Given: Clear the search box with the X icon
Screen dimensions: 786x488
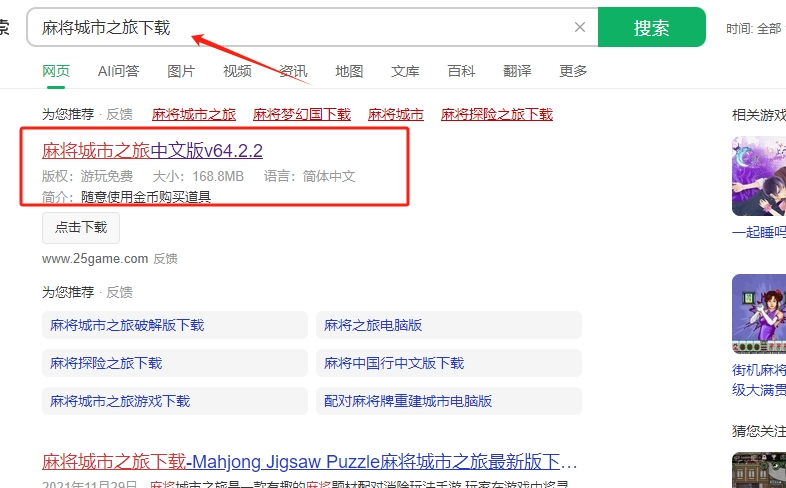Looking at the screenshot, I should [579, 27].
